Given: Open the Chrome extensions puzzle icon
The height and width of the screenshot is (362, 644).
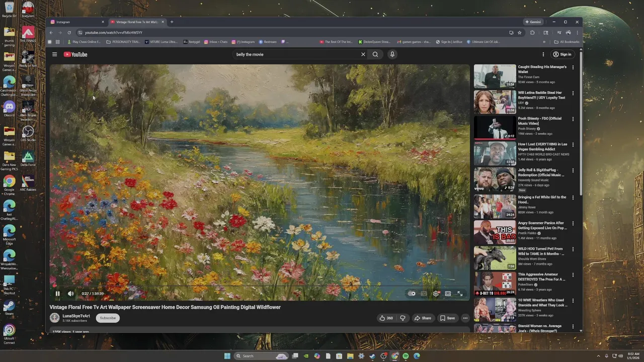Looking at the screenshot, I should coord(532,33).
